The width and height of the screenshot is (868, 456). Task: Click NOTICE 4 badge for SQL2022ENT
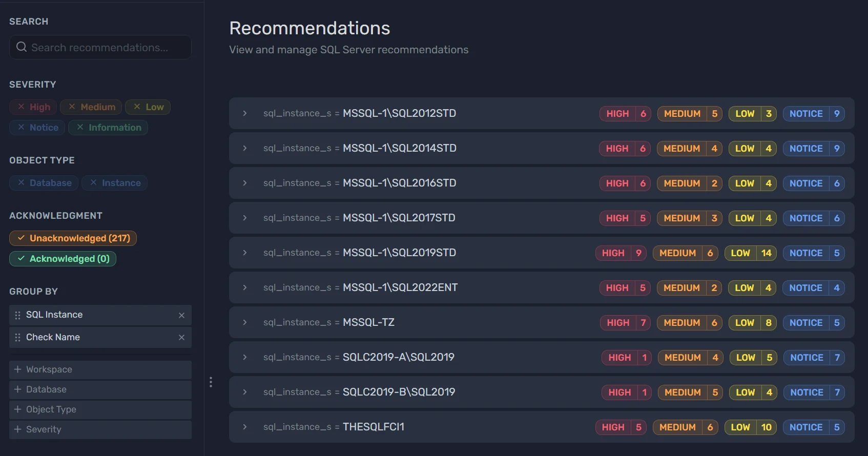click(x=814, y=288)
